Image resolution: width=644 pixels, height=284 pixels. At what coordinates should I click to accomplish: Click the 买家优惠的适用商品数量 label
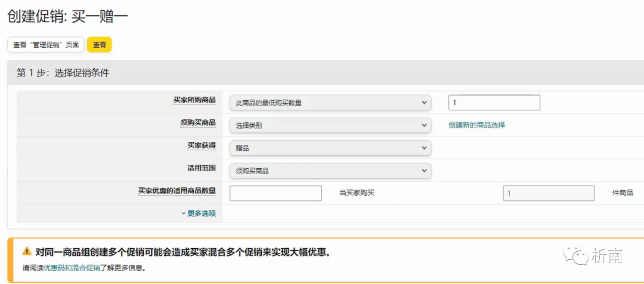(177, 190)
